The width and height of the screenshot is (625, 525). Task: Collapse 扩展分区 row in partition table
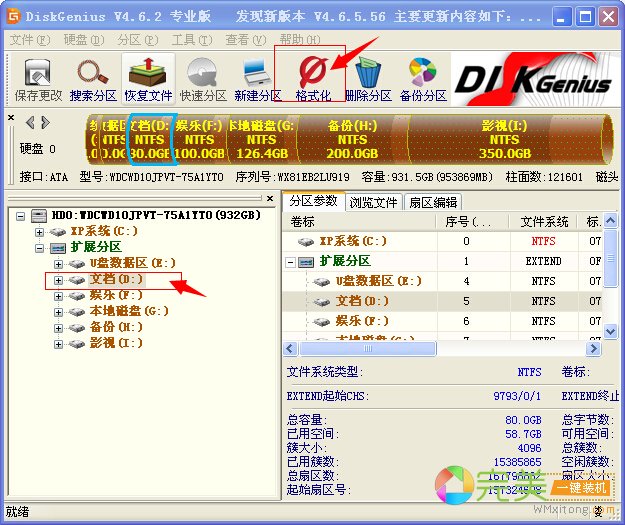click(291, 262)
